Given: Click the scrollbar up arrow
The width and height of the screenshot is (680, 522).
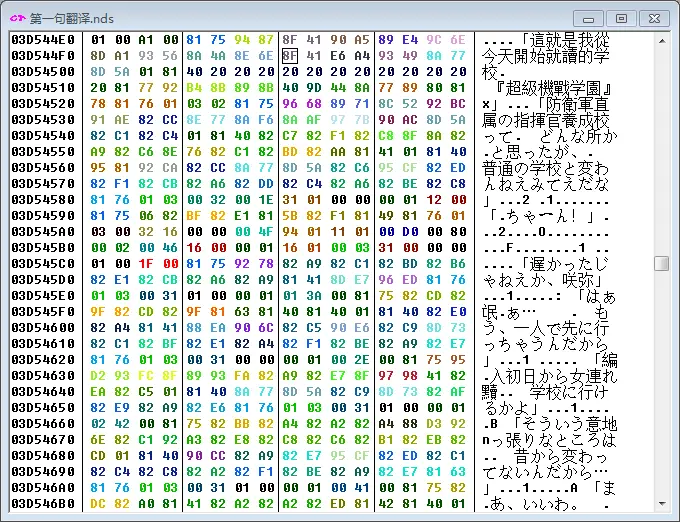Looking at the screenshot, I should (661, 39).
